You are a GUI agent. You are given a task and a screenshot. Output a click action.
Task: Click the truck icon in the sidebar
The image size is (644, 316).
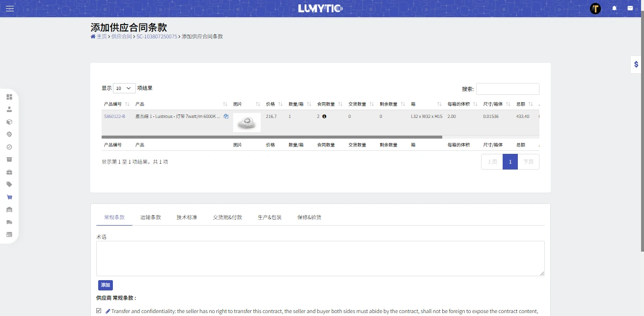[9, 222]
